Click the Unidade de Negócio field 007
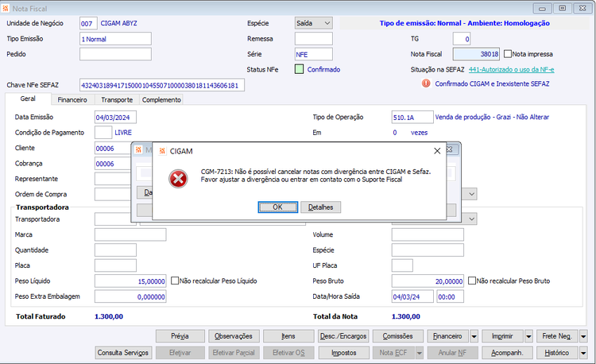The width and height of the screenshot is (596, 364). [x=88, y=24]
